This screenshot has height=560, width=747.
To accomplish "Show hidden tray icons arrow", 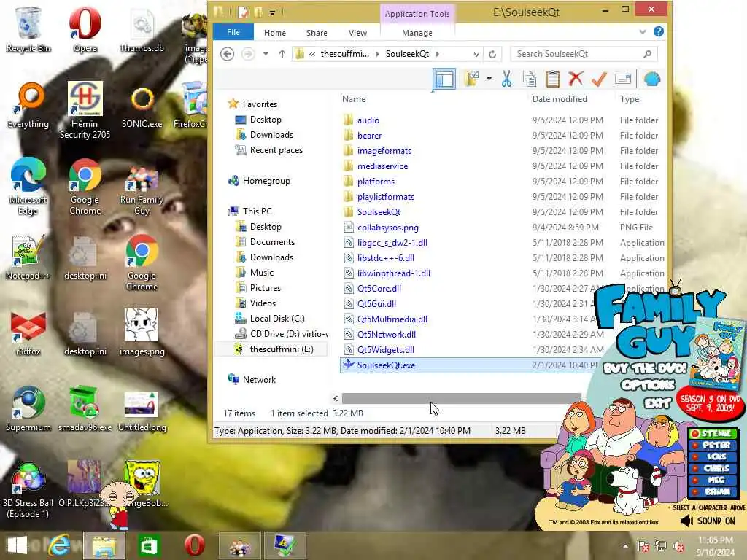I will tap(625, 546).
